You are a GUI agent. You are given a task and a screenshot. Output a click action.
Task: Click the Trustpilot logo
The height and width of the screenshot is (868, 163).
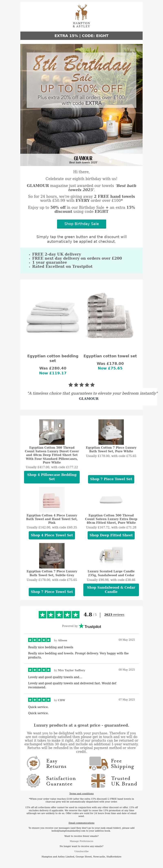pos(90,626)
